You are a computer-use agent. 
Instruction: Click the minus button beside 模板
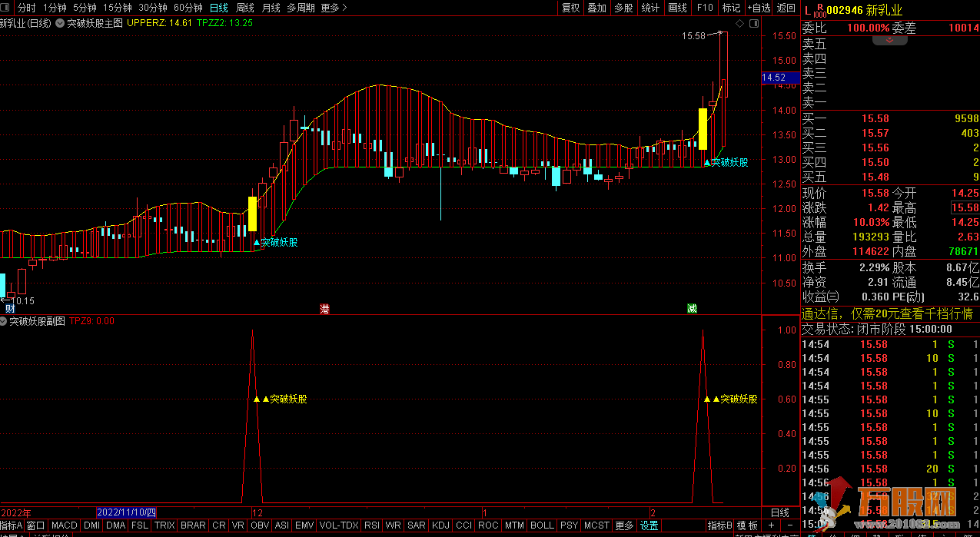pos(789,525)
